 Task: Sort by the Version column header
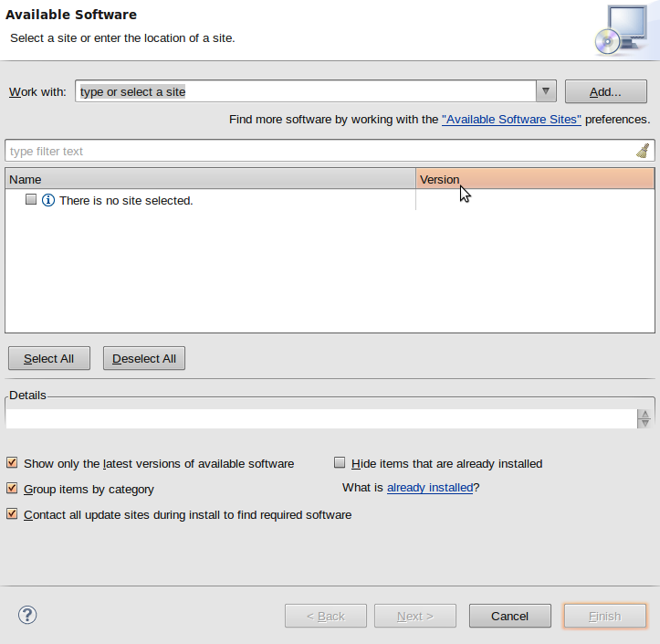coord(535,179)
